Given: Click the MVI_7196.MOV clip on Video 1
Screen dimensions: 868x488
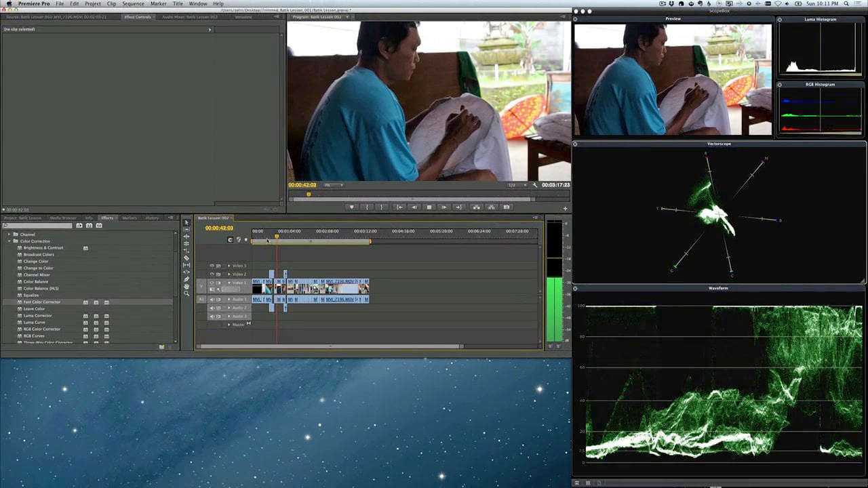Looking at the screenshot, I should (x=342, y=286).
